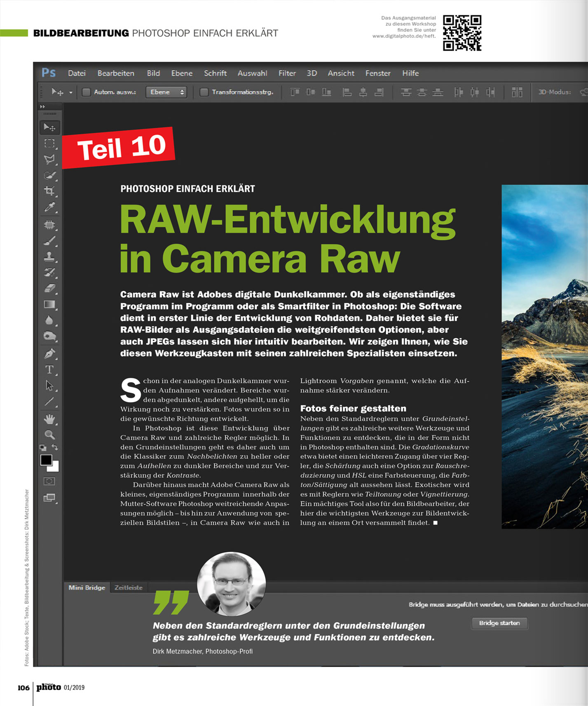Select the Hand tool

pyautogui.click(x=49, y=419)
